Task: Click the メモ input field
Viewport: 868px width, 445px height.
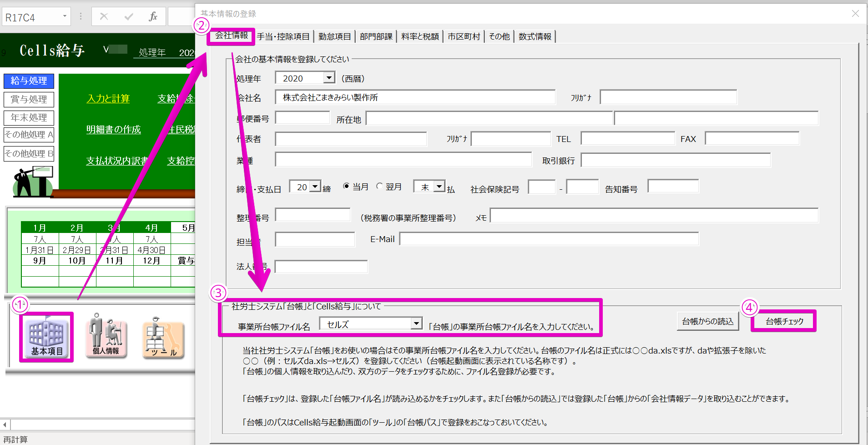Action: pos(654,215)
